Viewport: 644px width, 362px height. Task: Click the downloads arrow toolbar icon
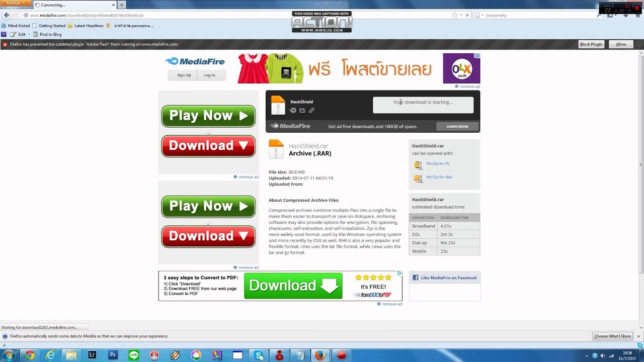tap(626, 15)
